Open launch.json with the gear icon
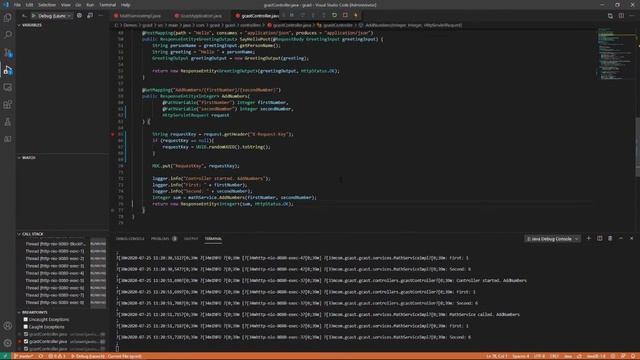This screenshot has height=360, width=640. [x=79, y=16]
